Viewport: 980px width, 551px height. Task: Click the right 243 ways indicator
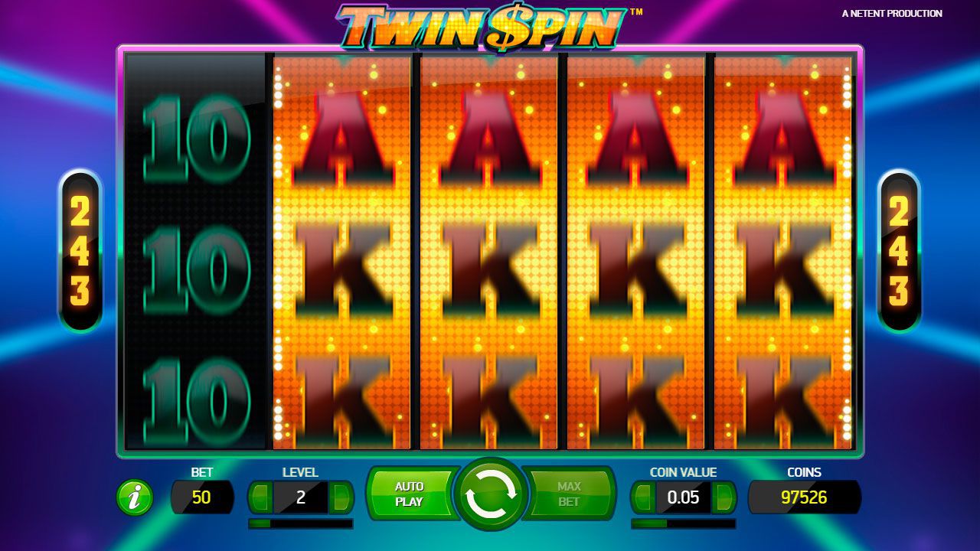pyautogui.click(x=899, y=251)
